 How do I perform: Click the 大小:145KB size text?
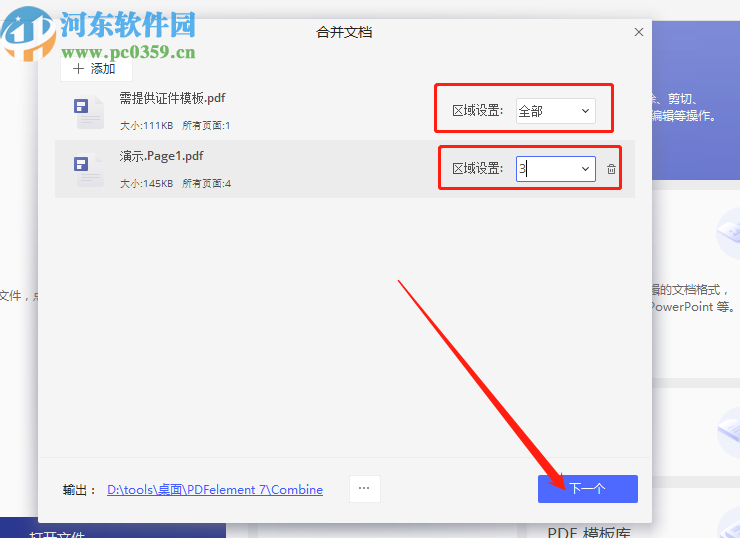(x=146, y=184)
